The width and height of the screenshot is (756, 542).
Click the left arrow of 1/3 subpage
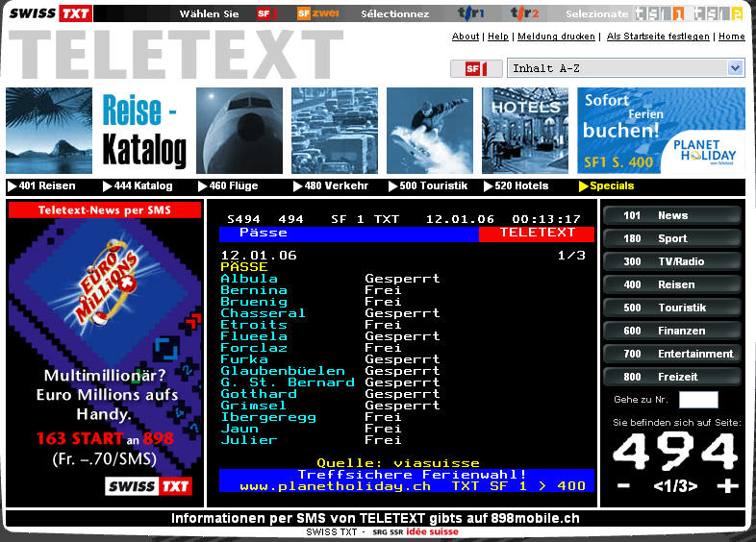point(658,486)
